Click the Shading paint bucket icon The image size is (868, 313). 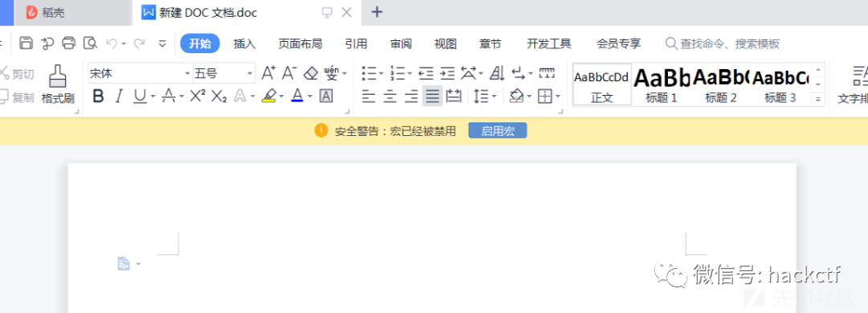517,97
